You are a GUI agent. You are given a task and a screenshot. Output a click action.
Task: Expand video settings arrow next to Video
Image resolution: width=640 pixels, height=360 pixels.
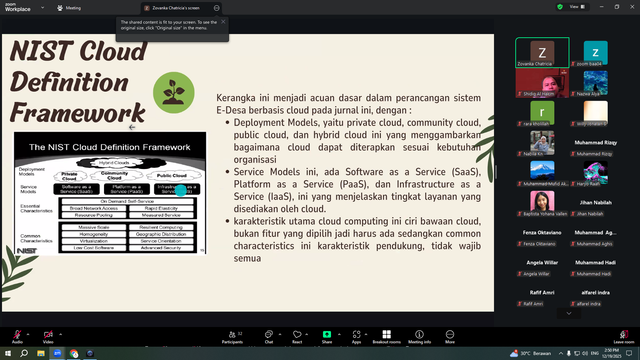[x=60, y=334]
